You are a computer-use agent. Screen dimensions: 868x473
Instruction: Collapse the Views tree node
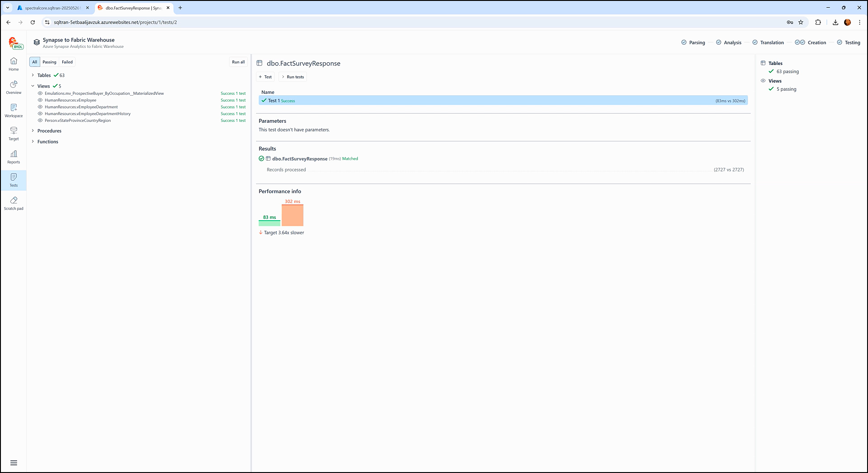coord(33,86)
